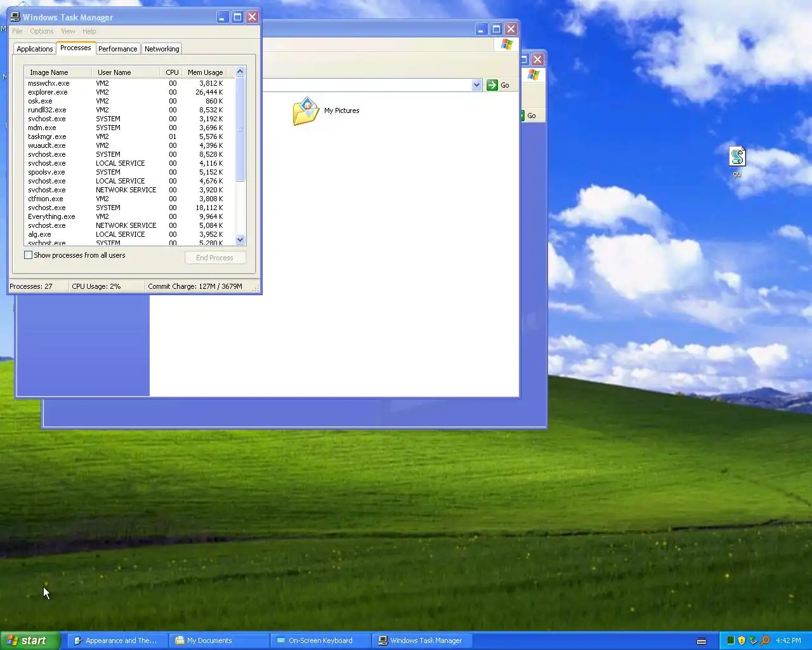Click the Commit Charge status entry

point(195,286)
